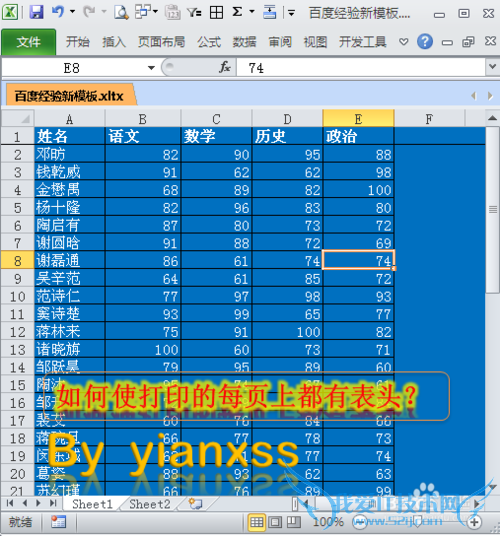Screen dimensions: 500x536
Task: Open the AutoSum dropdown arrow
Action: (252, 12)
